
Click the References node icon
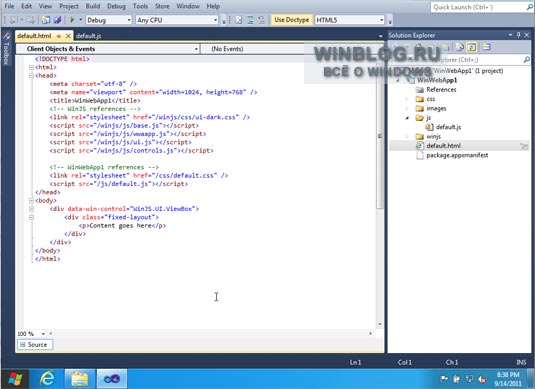419,90
